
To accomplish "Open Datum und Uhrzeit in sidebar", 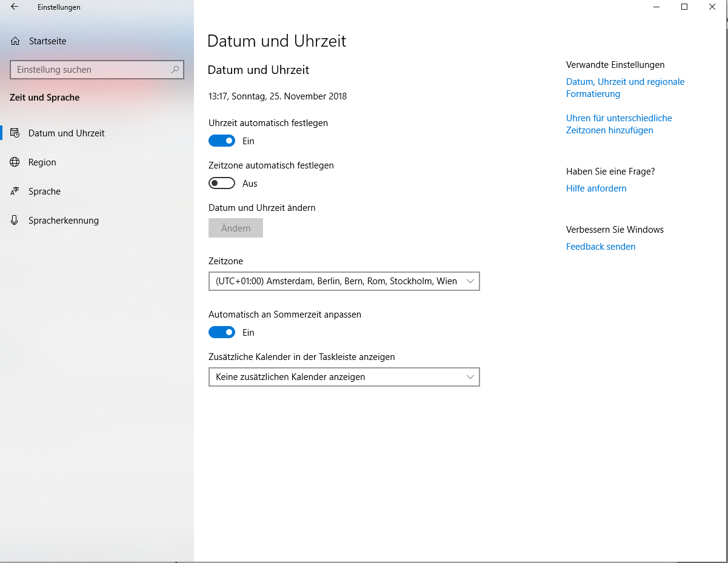I will point(97,133).
